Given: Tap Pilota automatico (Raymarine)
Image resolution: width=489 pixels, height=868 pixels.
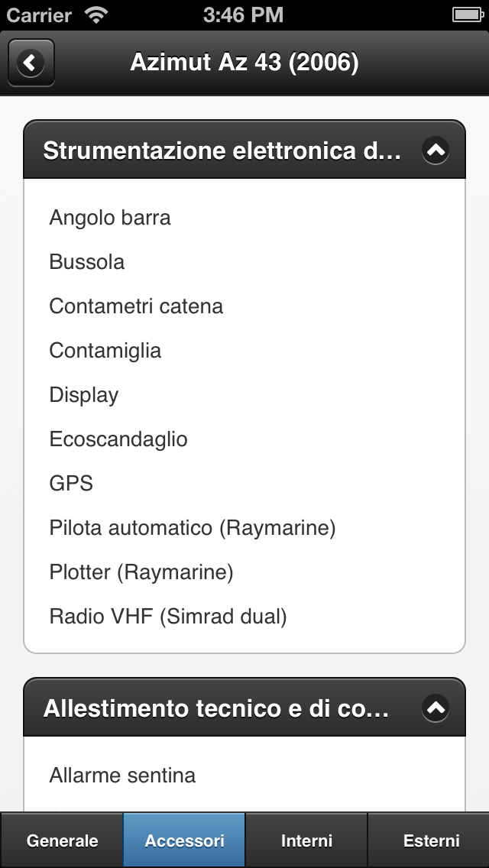Looking at the screenshot, I should point(193,527).
